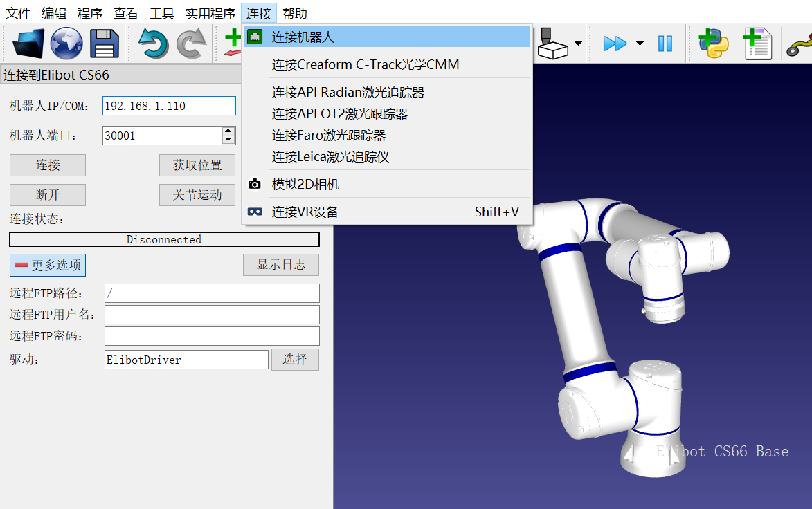Open the online library globe icon
Image resolution: width=812 pixels, height=509 pixels.
tap(66, 44)
